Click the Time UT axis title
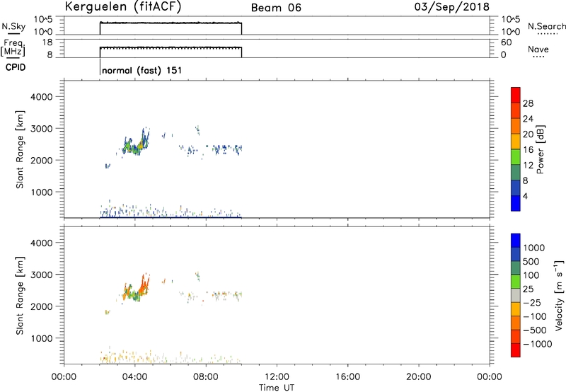This screenshot has height=392, width=566. tap(277, 387)
